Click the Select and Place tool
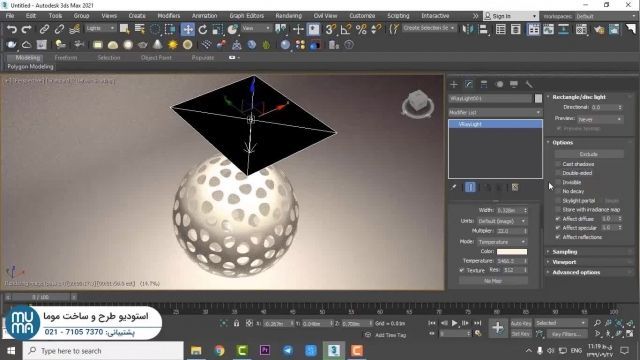Image resolution: width=640 pixels, height=360 pixels. 232,29
